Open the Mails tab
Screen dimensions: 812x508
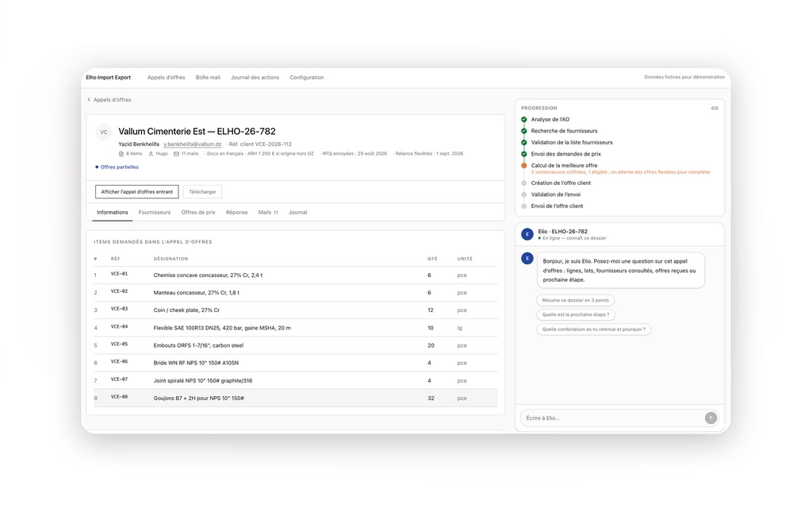[268, 213]
